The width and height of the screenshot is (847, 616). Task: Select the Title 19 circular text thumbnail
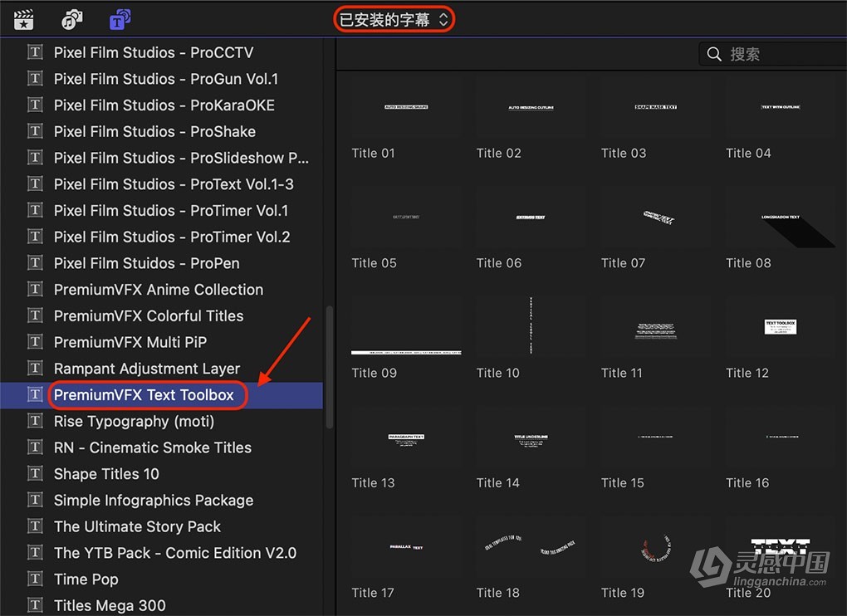[x=656, y=547]
